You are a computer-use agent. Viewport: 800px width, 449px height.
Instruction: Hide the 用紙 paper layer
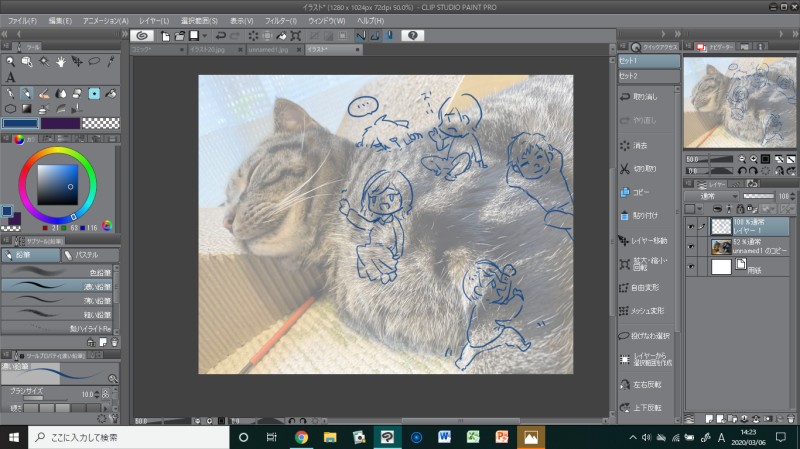click(x=691, y=266)
